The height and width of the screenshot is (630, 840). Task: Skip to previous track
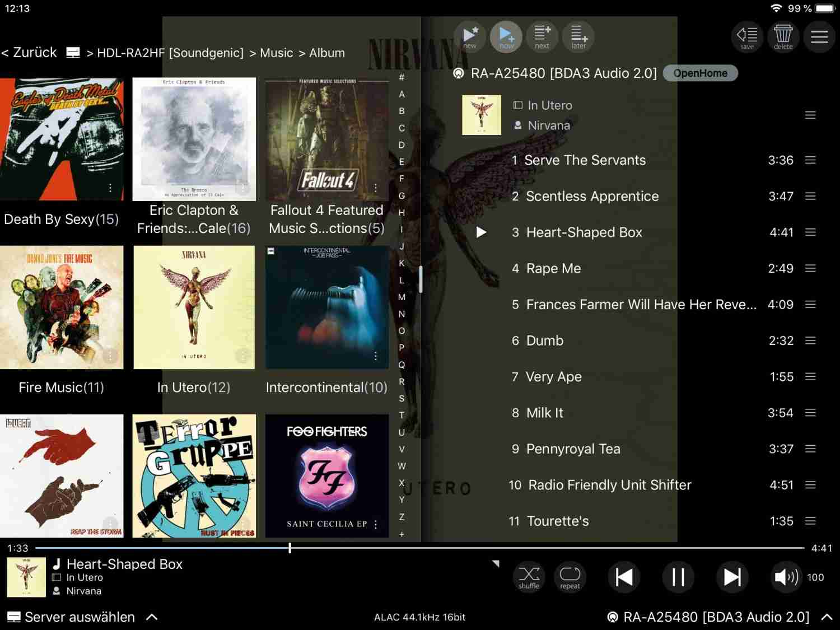click(624, 577)
